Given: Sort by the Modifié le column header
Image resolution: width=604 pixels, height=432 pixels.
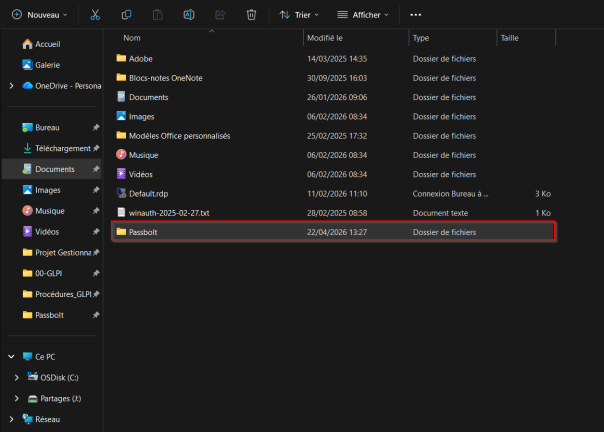Looking at the screenshot, I should point(325,38).
